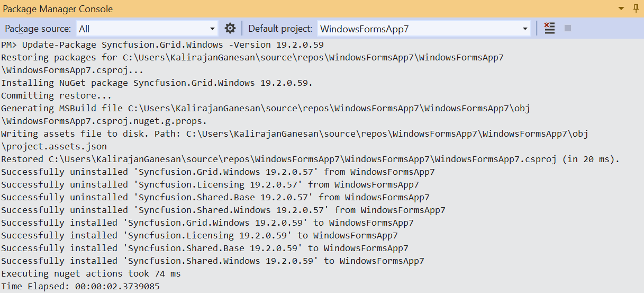Click 'Executing nuget actions took 74 ms'
The height and width of the screenshot is (293, 644).
pyautogui.click(x=91, y=273)
